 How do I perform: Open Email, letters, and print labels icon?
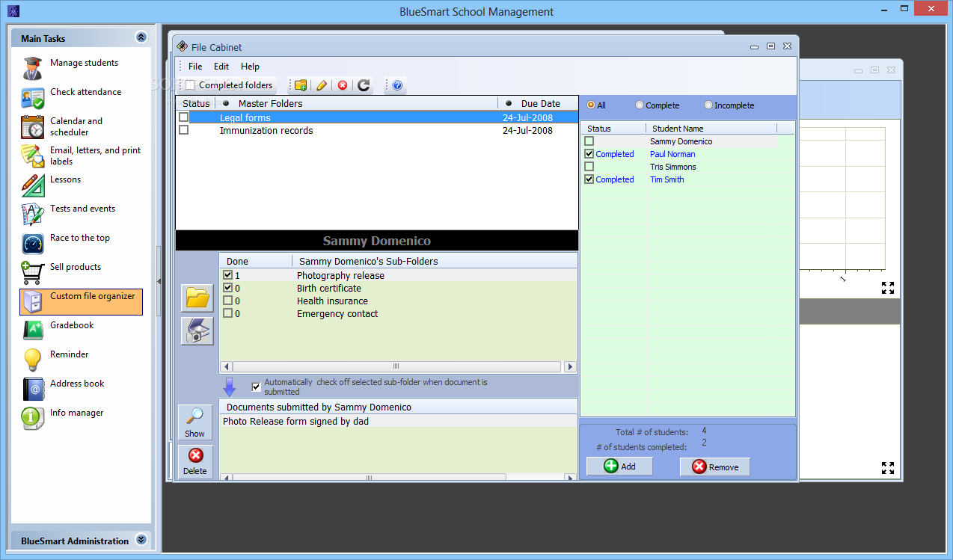[x=32, y=156]
